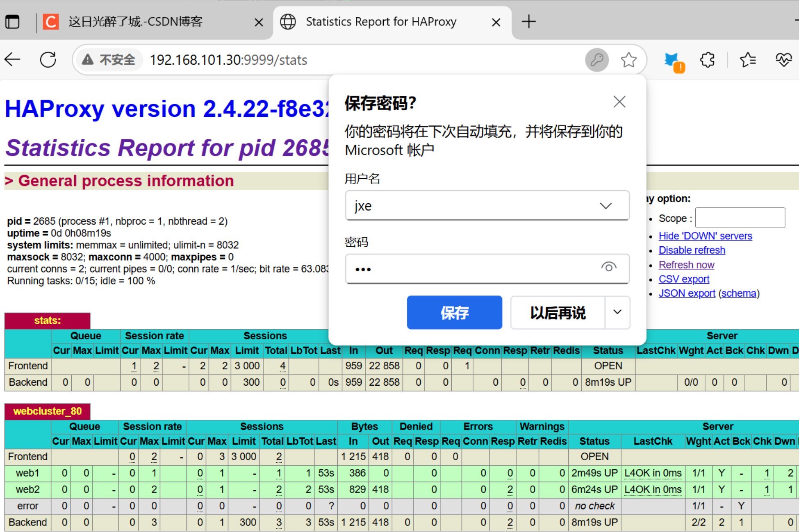Click the 保存 button

(454, 312)
